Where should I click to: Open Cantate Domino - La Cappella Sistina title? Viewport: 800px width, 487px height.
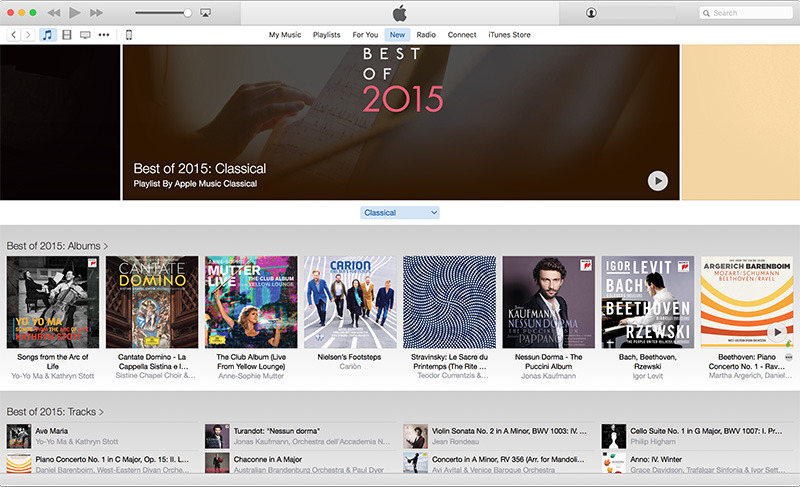(152, 362)
